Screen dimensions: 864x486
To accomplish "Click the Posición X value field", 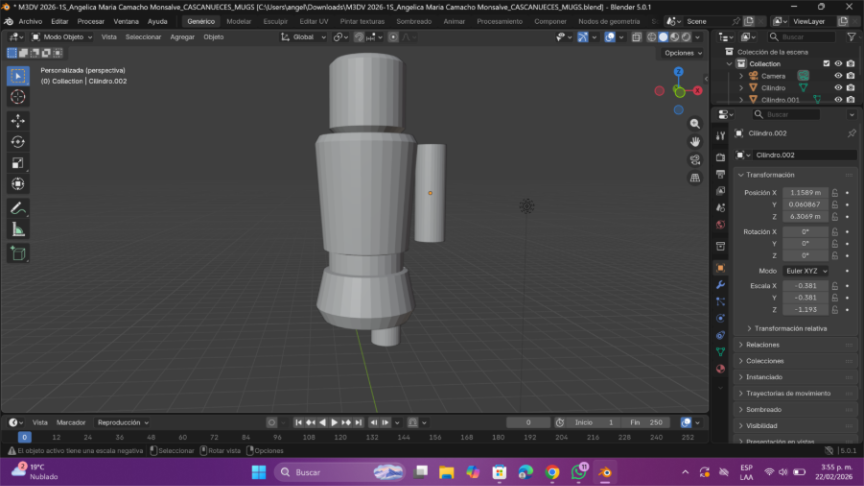I will click(x=805, y=192).
